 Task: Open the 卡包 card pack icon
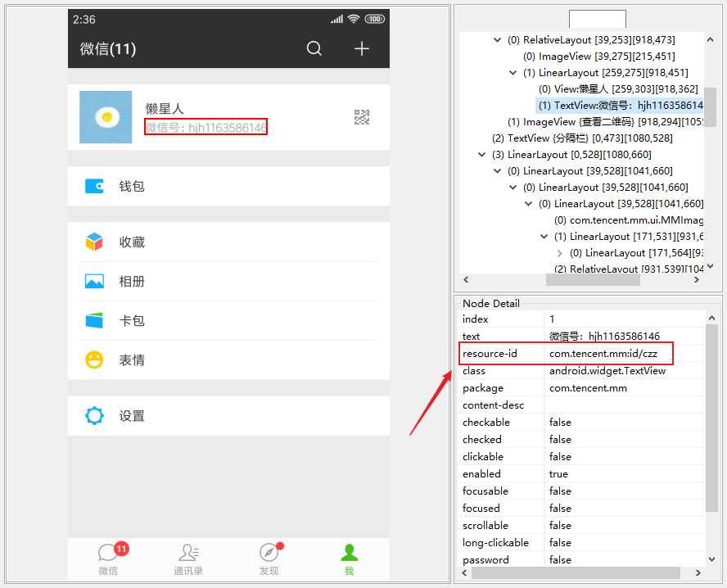(94, 320)
